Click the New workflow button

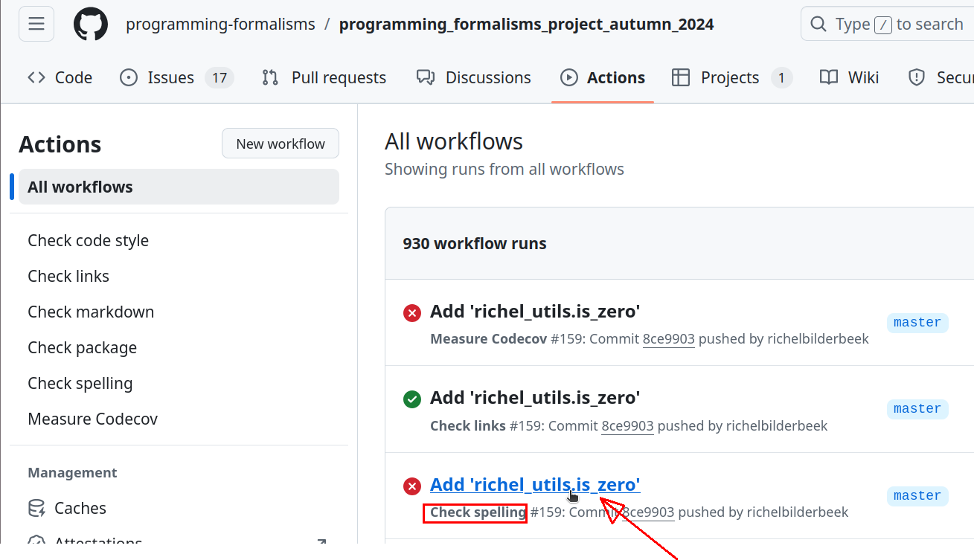281,144
